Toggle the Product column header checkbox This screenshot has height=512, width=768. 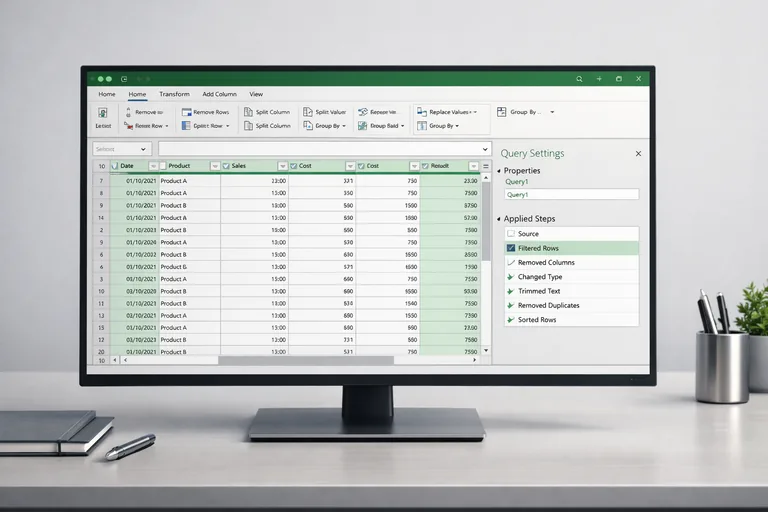pos(163,166)
